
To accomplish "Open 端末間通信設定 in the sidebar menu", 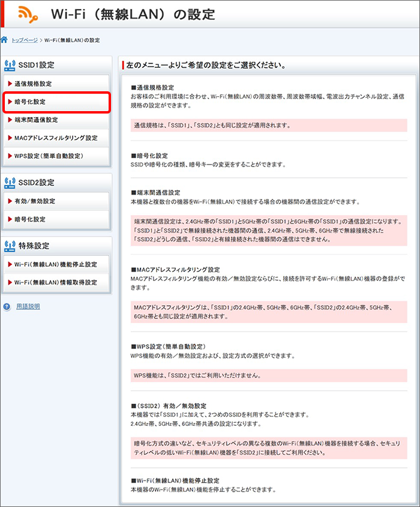I will [56, 120].
